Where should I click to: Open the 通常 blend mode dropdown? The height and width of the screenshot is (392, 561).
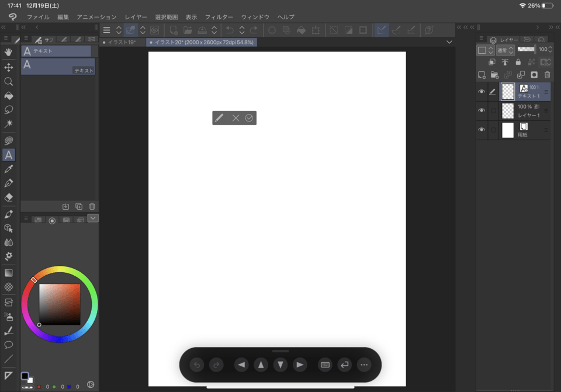tap(505, 50)
